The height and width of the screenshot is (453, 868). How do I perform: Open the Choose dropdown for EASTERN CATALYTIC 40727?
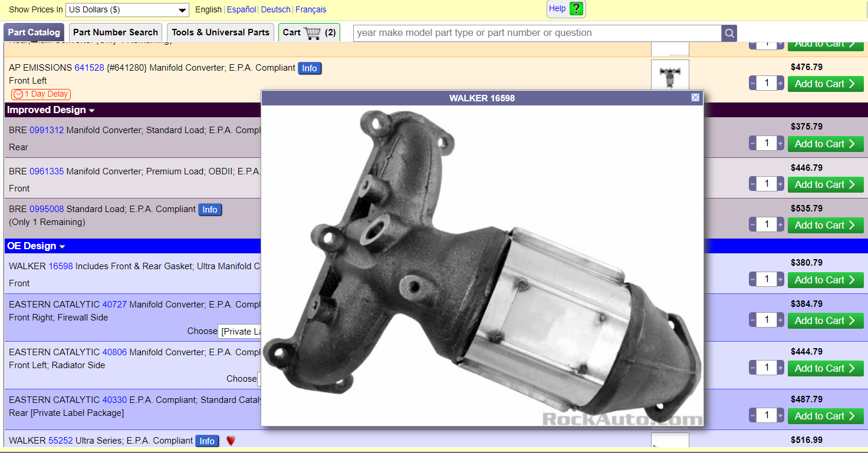coord(239,331)
